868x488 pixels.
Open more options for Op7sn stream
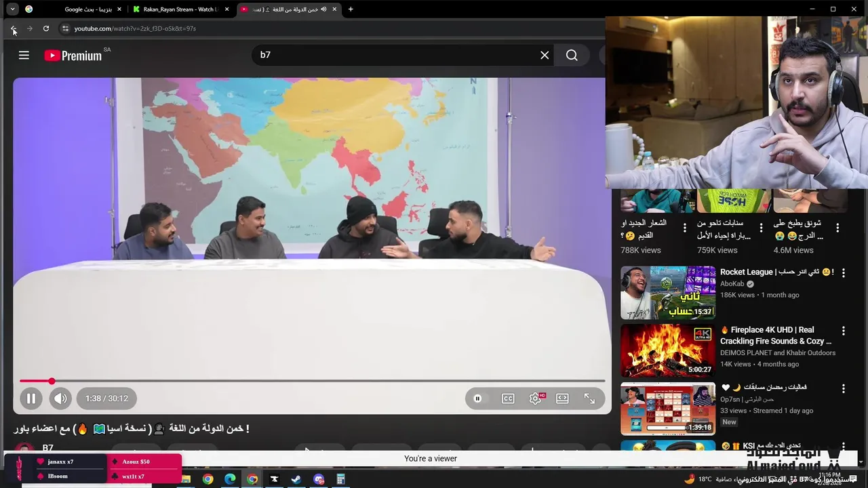[844, 389]
